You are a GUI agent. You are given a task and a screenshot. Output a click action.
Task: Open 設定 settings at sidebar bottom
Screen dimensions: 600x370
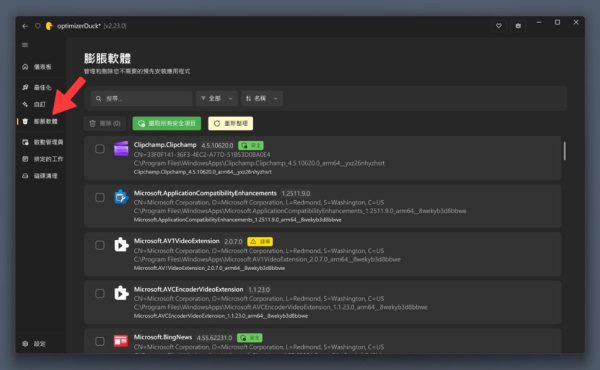(41, 344)
